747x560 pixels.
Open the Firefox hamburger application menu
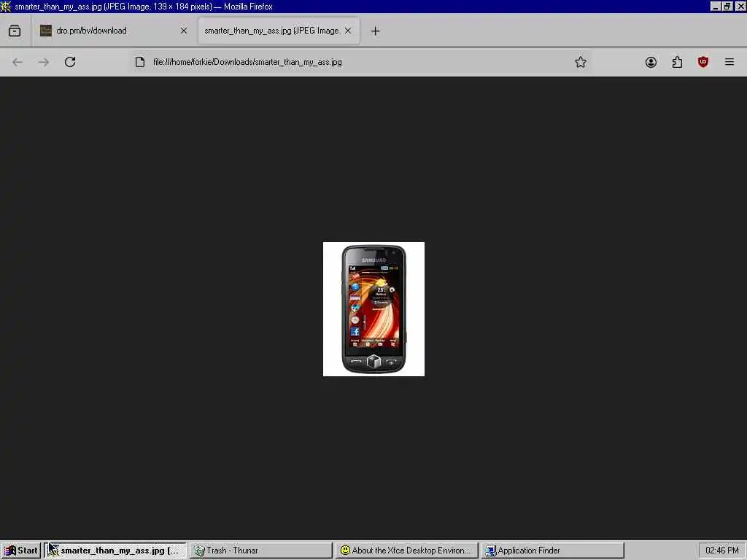coord(729,63)
